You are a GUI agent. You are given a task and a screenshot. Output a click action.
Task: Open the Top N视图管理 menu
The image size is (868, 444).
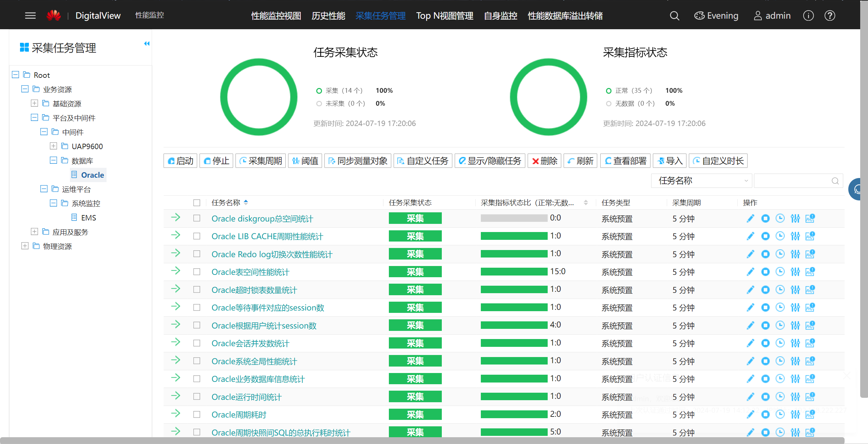click(445, 16)
